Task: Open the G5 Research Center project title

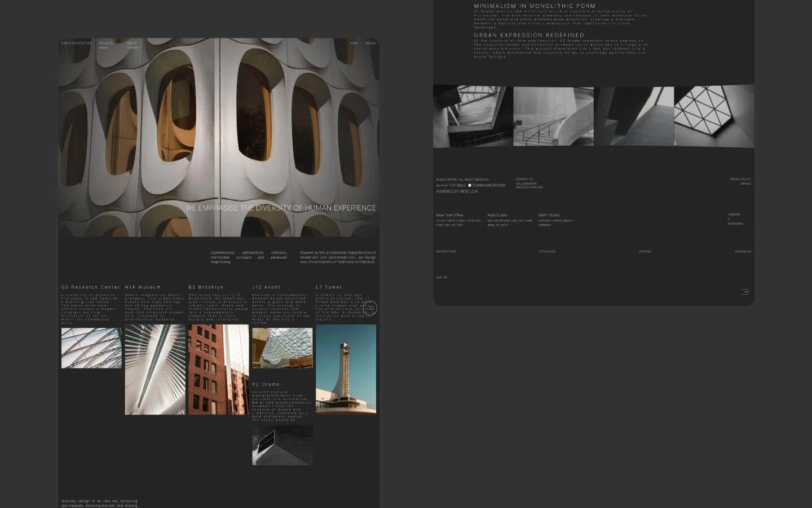Action: pyautogui.click(x=91, y=287)
